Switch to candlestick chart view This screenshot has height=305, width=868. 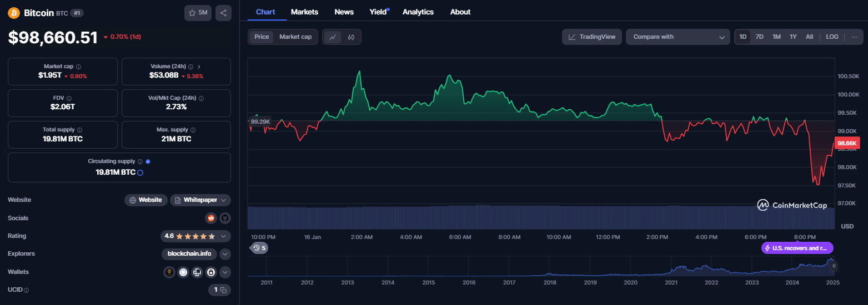(351, 37)
